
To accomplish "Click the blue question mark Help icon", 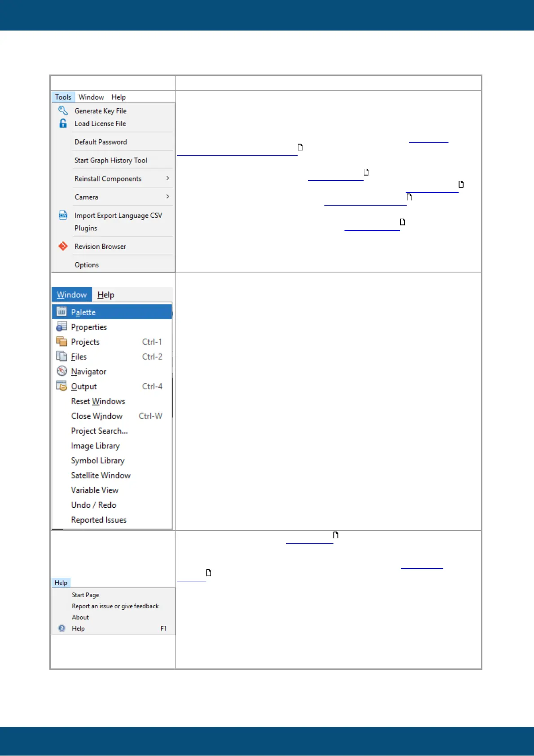I will coord(62,628).
